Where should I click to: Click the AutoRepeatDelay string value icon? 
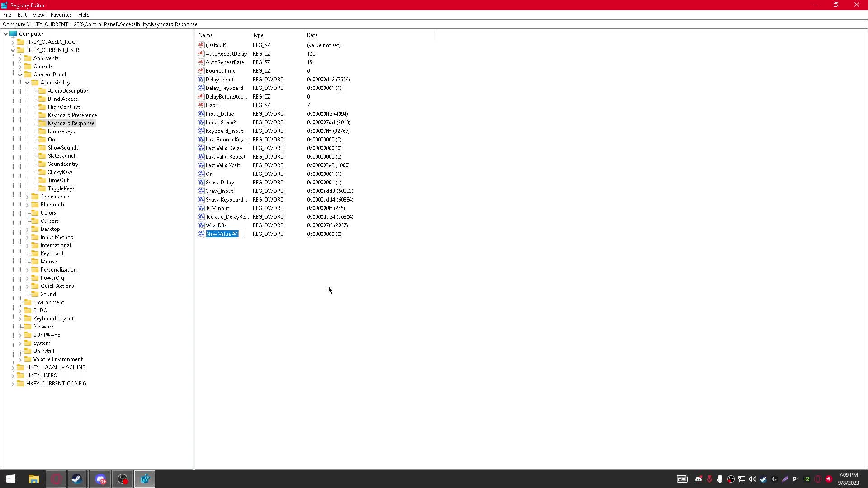pyautogui.click(x=201, y=53)
